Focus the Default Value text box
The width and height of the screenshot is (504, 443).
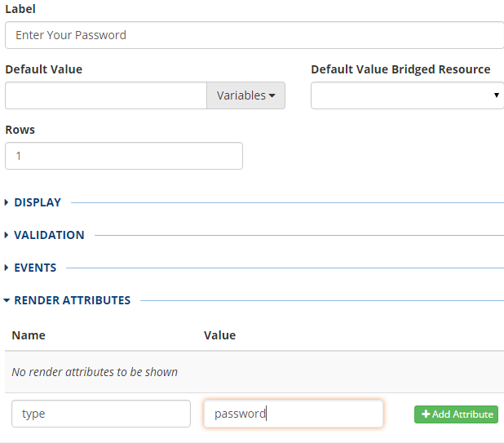(x=105, y=95)
